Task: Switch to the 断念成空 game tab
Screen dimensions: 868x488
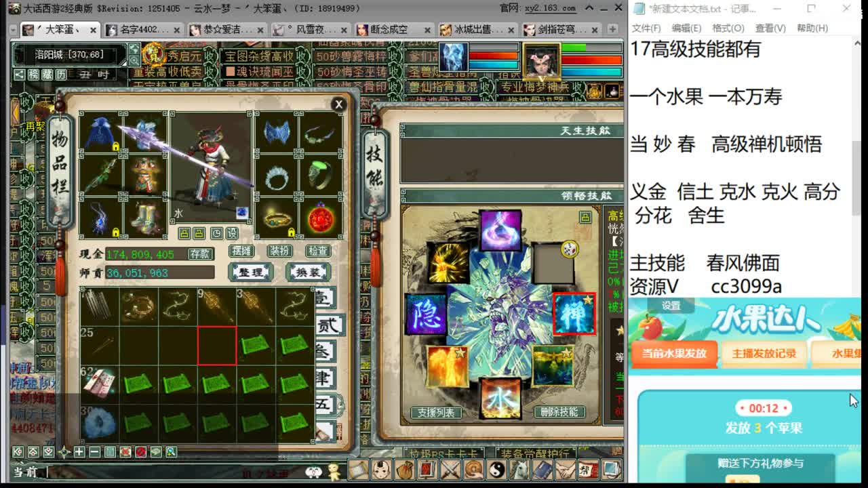Action: pyautogui.click(x=393, y=30)
